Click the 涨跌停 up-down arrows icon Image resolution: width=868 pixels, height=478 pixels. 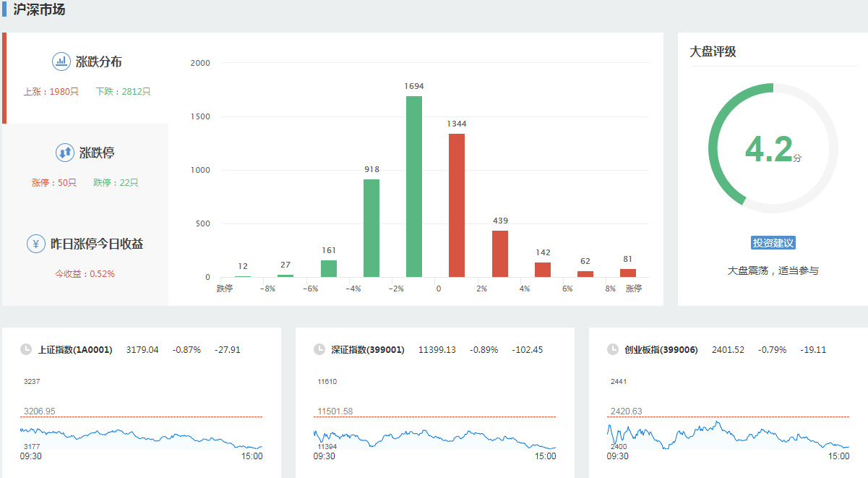click(x=65, y=153)
